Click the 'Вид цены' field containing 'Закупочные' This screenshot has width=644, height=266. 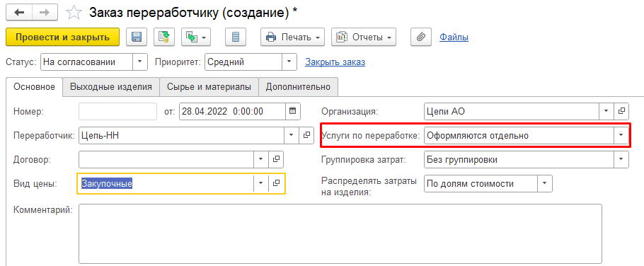(x=166, y=183)
